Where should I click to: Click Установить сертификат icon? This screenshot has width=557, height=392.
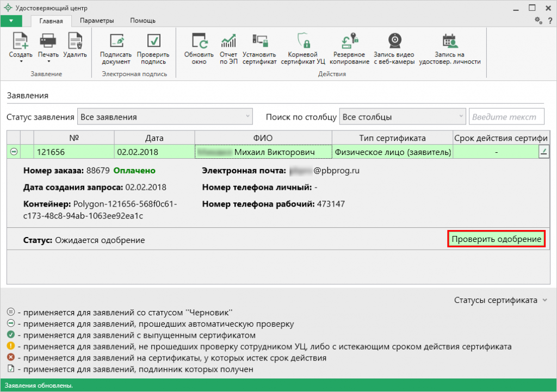(259, 42)
